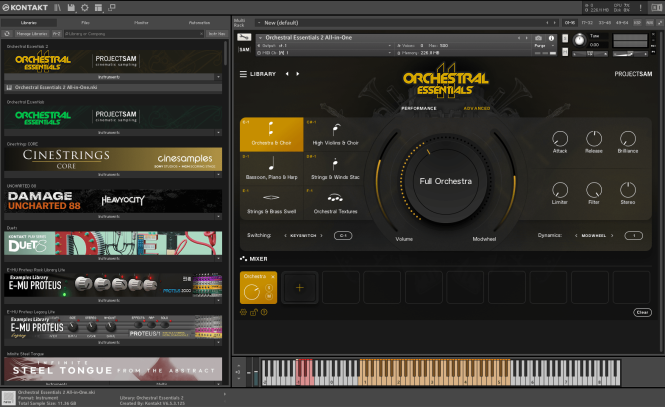The image size is (665, 407).
Task: Open the library browser icon in the Kontakt header
Action: [x=58, y=7]
